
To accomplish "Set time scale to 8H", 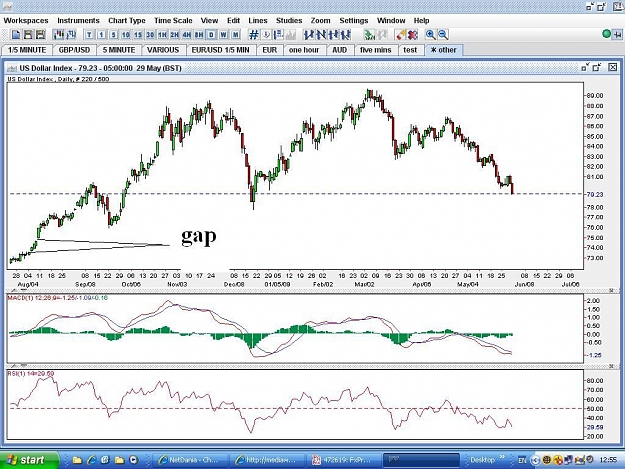I will point(199,35).
